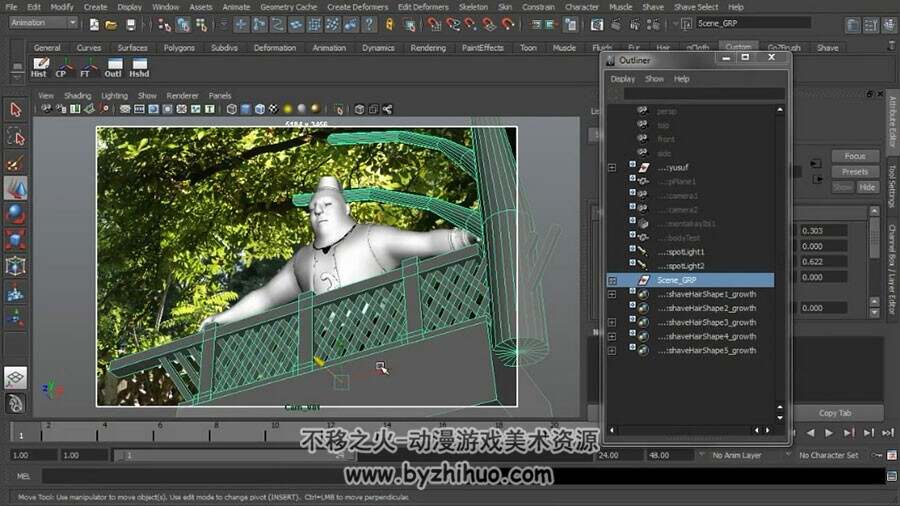This screenshot has width=900, height=506.
Task: Click the Outl shelf button
Action: click(x=113, y=67)
